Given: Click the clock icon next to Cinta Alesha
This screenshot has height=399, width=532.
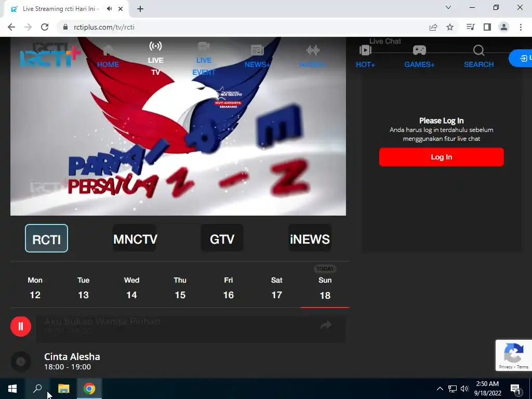Looking at the screenshot, I should (x=21, y=362).
